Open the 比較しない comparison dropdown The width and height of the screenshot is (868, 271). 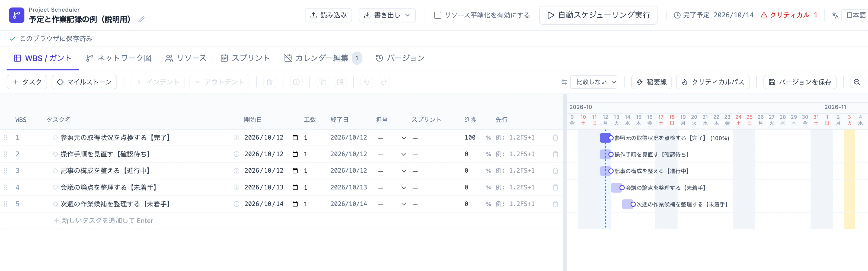pyautogui.click(x=593, y=82)
